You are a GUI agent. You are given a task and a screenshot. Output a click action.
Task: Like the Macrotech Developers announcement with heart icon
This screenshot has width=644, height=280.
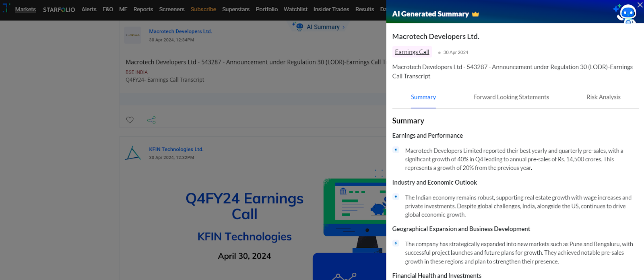[x=130, y=120]
